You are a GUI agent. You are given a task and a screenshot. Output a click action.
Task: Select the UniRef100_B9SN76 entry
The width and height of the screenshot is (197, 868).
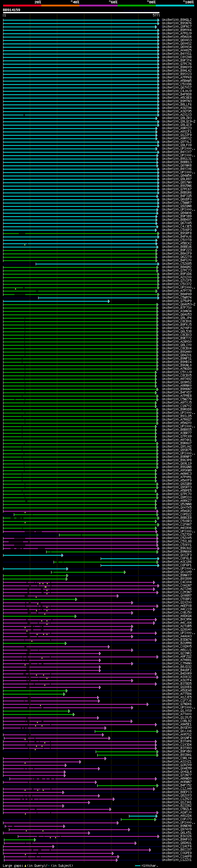point(177,23)
